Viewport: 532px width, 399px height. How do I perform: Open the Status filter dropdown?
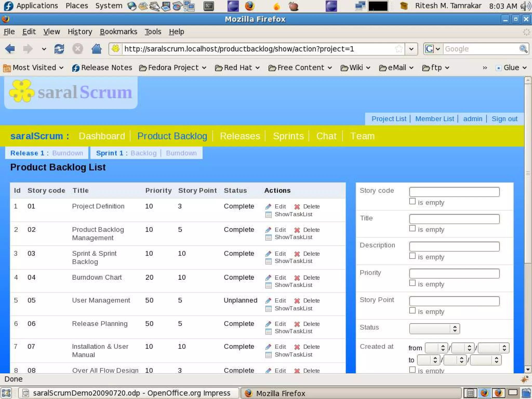point(434,329)
